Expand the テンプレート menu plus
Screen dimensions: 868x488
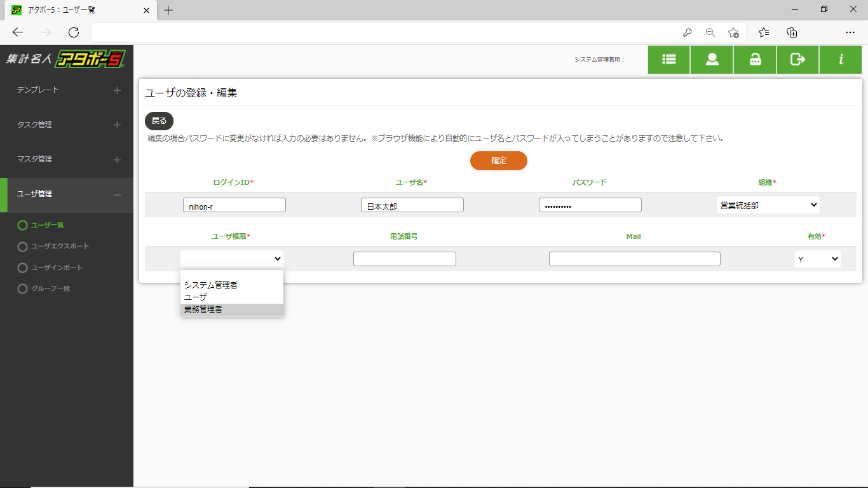pos(117,91)
